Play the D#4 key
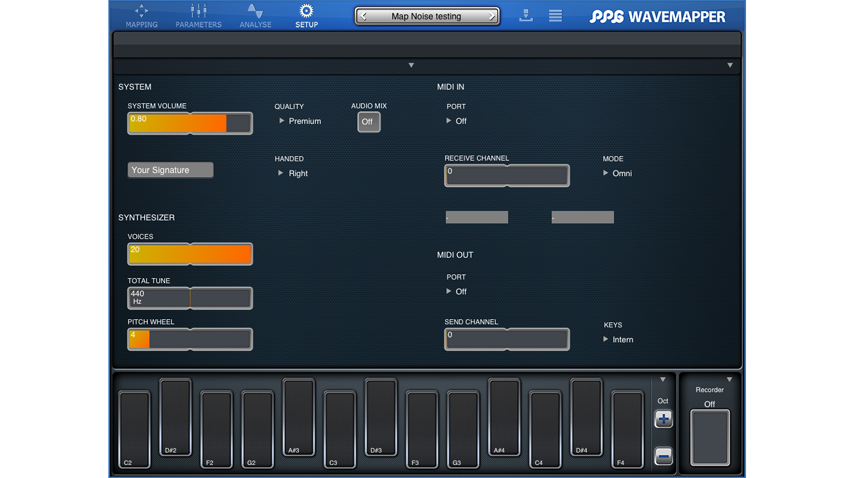850x478 pixels. pos(587,417)
